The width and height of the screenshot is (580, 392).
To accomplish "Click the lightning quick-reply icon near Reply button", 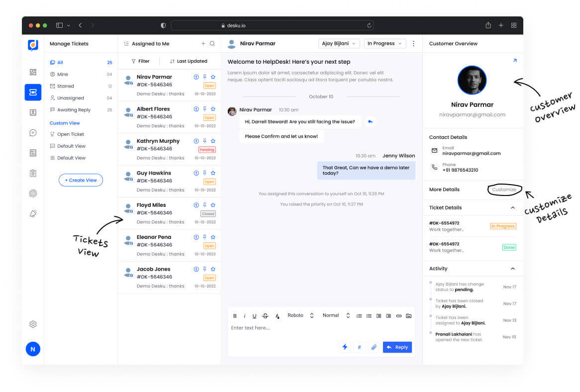I will pos(345,347).
